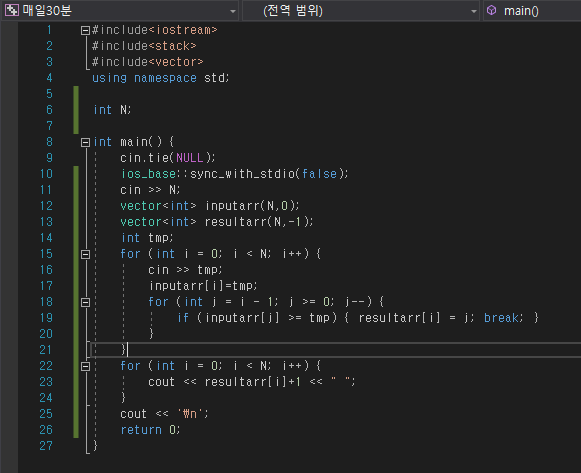Collapse the output for loop on line 22

[x=85, y=367]
